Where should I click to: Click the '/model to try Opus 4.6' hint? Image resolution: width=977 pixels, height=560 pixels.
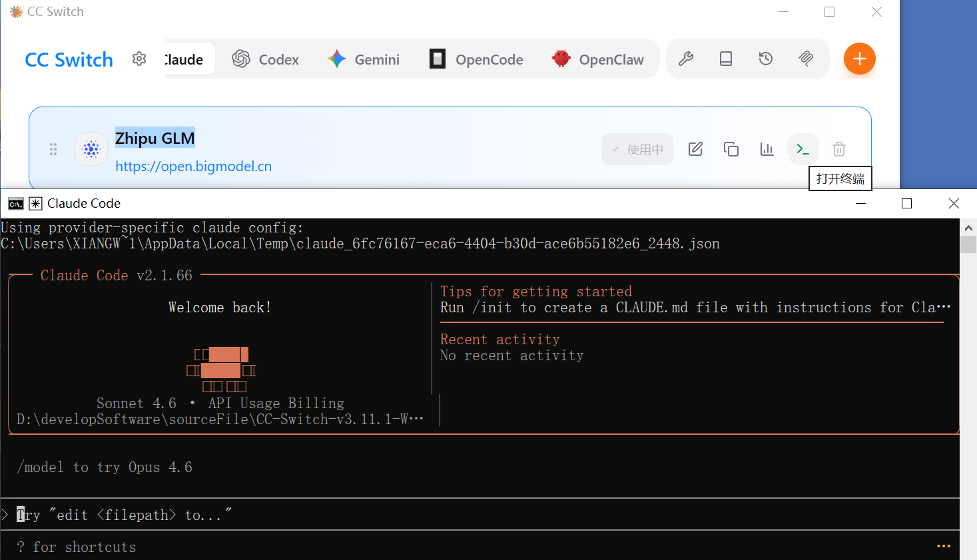point(105,467)
